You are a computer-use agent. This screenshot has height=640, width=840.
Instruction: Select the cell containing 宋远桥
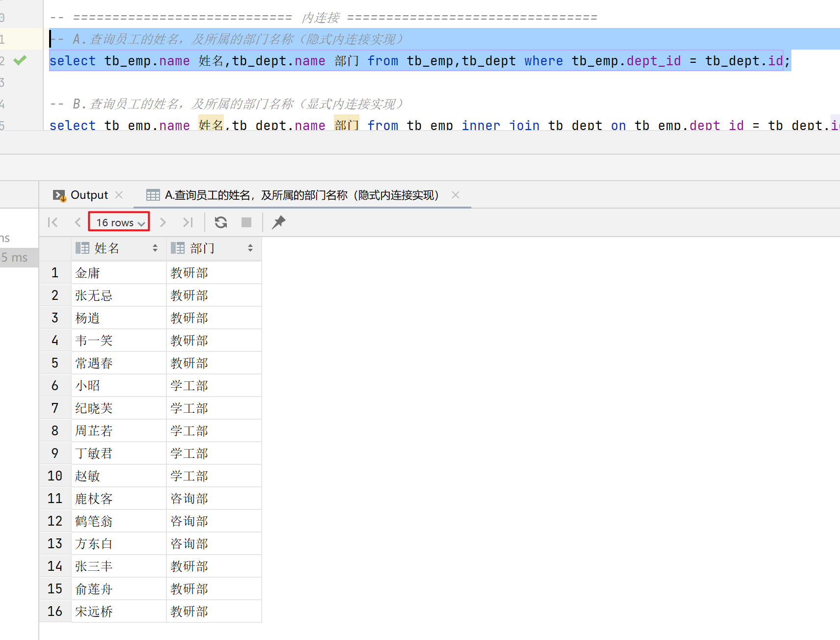[119, 612]
